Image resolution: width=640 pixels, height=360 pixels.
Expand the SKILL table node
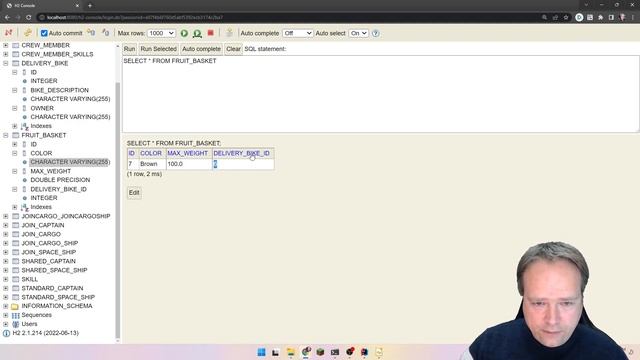point(6,279)
